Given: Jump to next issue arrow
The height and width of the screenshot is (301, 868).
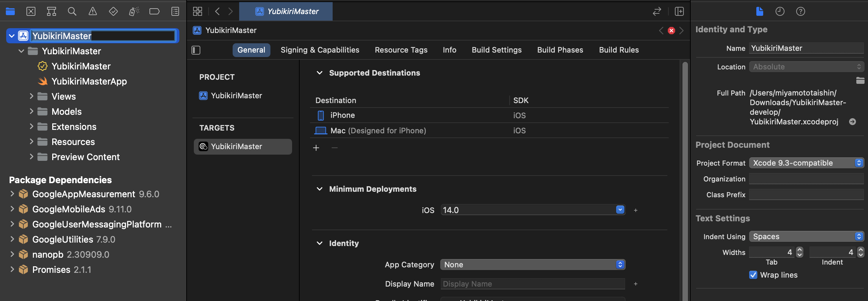Looking at the screenshot, I should [x=681, y=31].
